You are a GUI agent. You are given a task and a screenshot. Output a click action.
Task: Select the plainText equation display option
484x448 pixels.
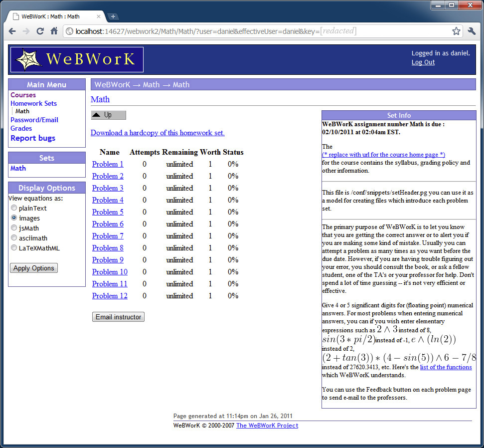tap(14, 208)
